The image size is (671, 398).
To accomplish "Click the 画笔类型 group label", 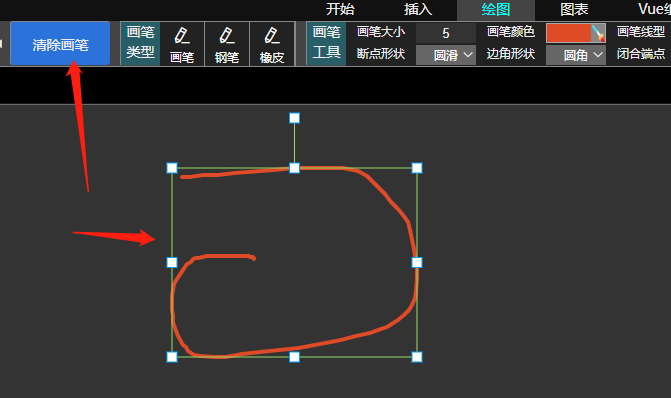I will pyautogui.click(x=140, y=43).
